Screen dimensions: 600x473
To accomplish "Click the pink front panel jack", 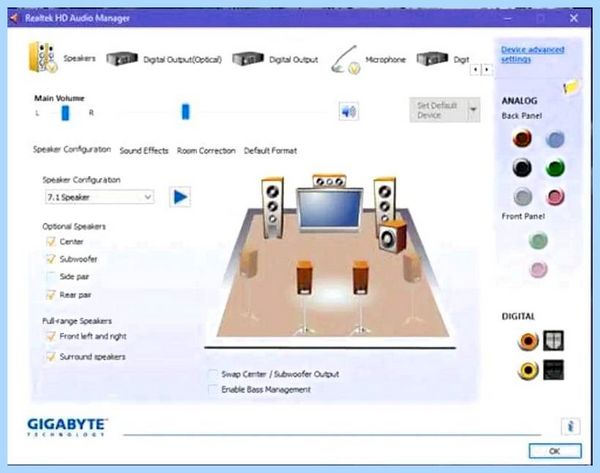I will point(538,269).
